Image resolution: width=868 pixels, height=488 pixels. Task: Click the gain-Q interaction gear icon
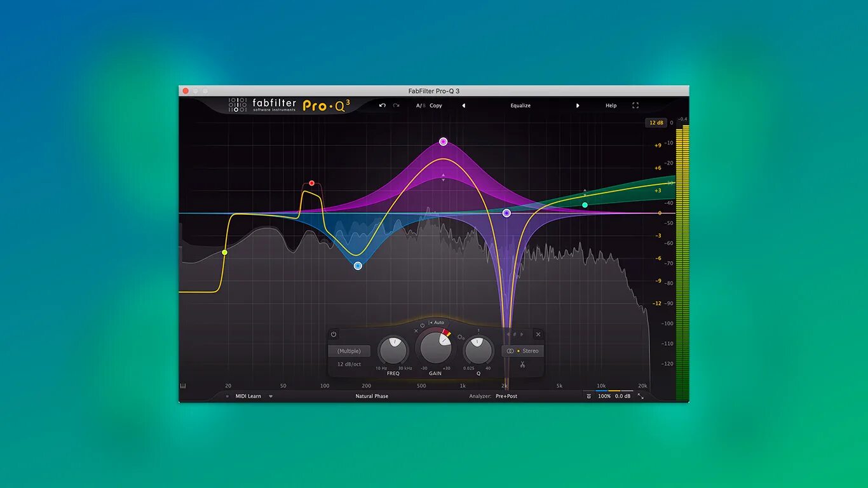click(461, 337)
